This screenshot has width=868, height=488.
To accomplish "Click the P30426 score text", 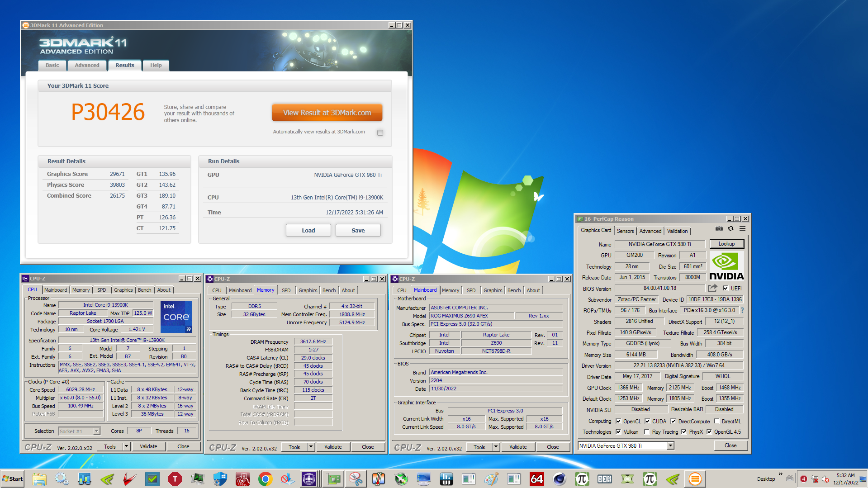I will click(x=108, y=112).
